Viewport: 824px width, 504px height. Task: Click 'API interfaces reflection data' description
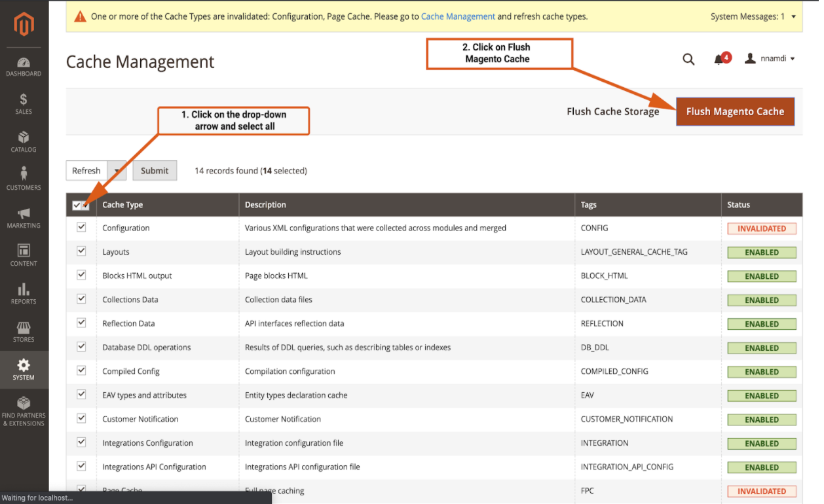coord(294,323)
